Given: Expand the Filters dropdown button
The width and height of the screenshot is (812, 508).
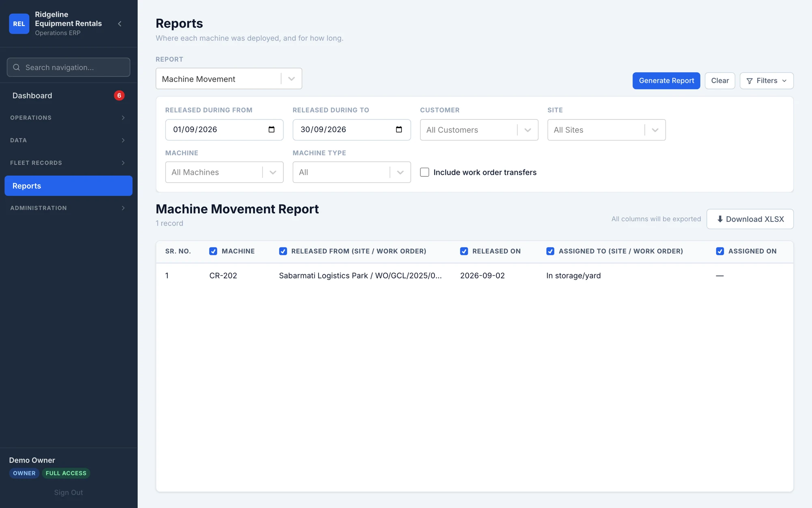Looking at the screenshot, I should click(x=767, y=81).
